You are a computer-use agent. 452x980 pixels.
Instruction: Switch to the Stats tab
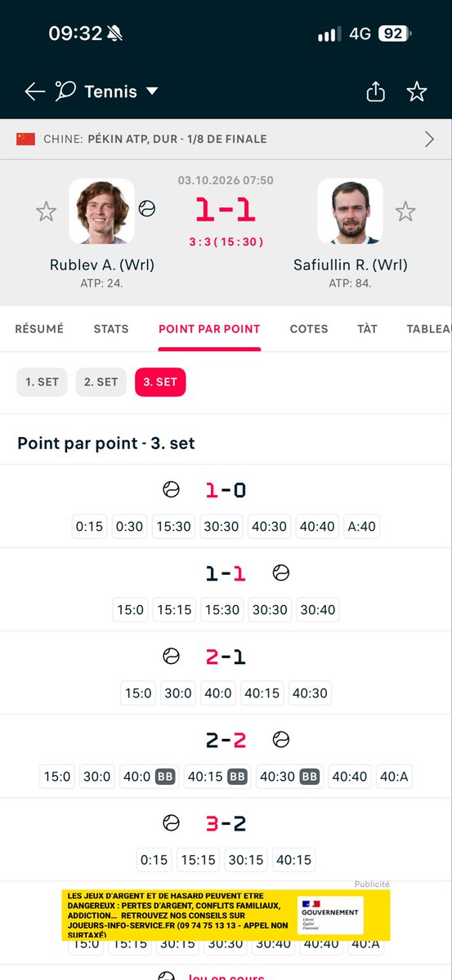tap(111, 329)
